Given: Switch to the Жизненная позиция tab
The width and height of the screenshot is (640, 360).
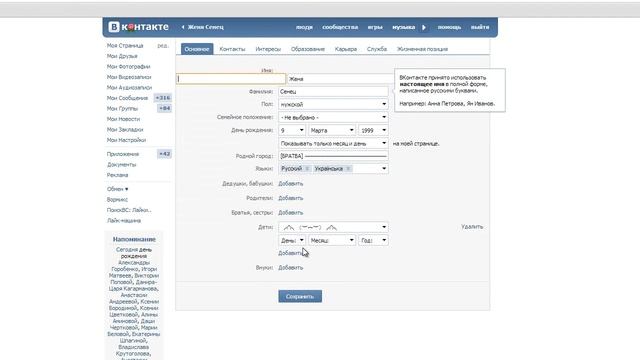Looking at the screenshot, I should 422,49.
